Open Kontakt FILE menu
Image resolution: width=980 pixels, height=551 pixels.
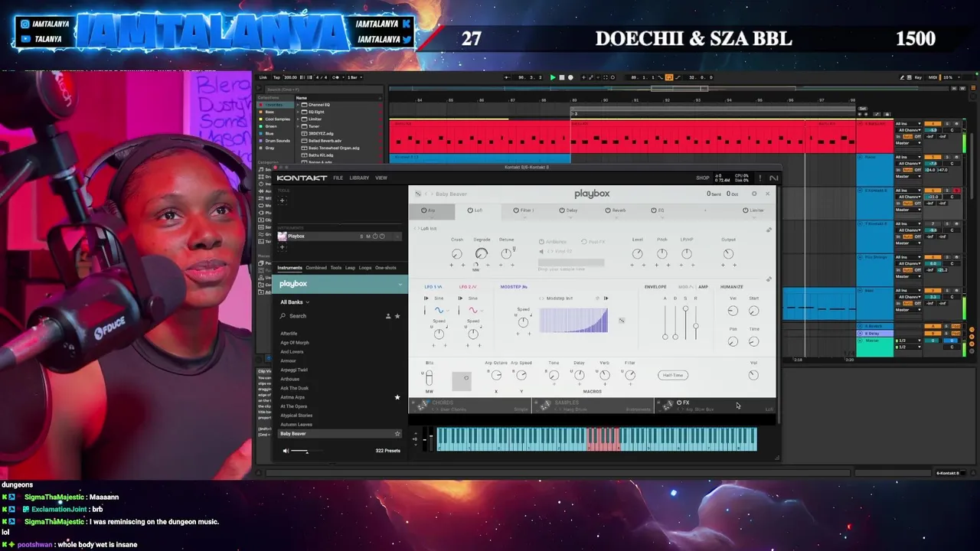click(x=338, y=178)
